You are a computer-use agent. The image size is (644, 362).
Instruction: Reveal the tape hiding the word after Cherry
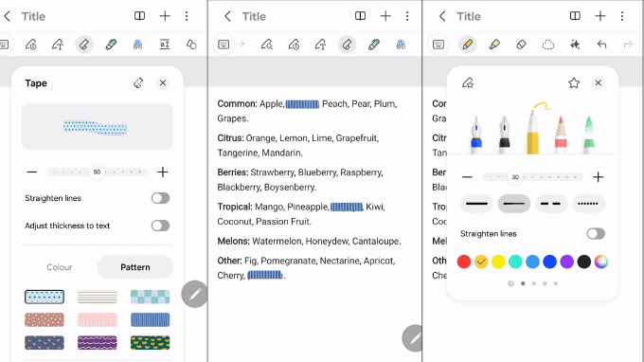pos(264,276)
